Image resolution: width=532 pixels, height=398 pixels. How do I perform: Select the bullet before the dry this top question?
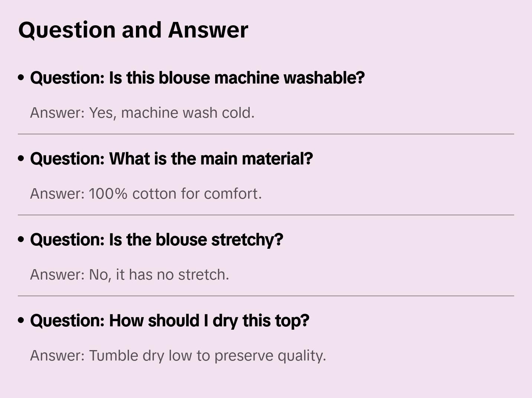tap(21, 320)
